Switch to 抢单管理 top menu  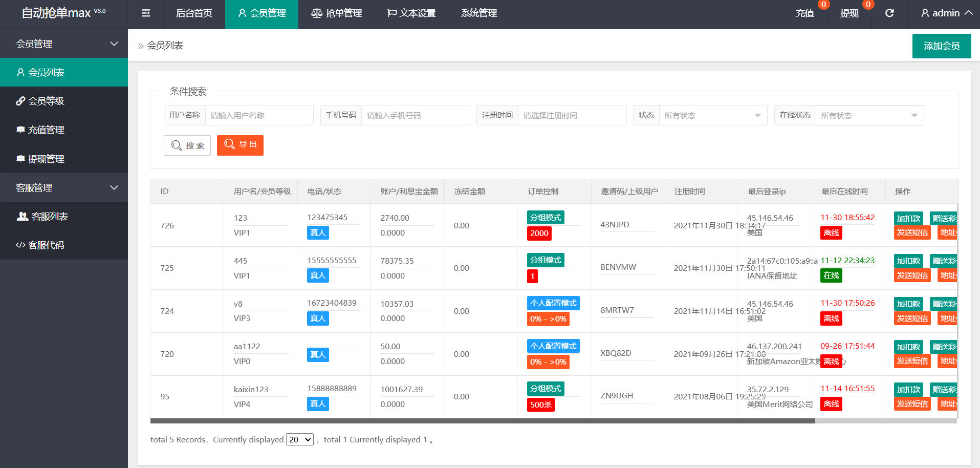[337, 13]
